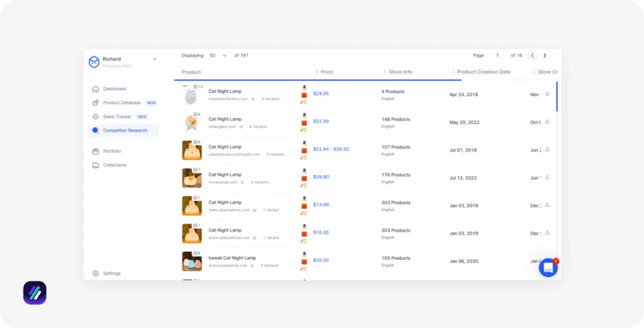The image size is (644, 328).
Task: Click red store icon in $24.95 row
Action: pos(304,95)
